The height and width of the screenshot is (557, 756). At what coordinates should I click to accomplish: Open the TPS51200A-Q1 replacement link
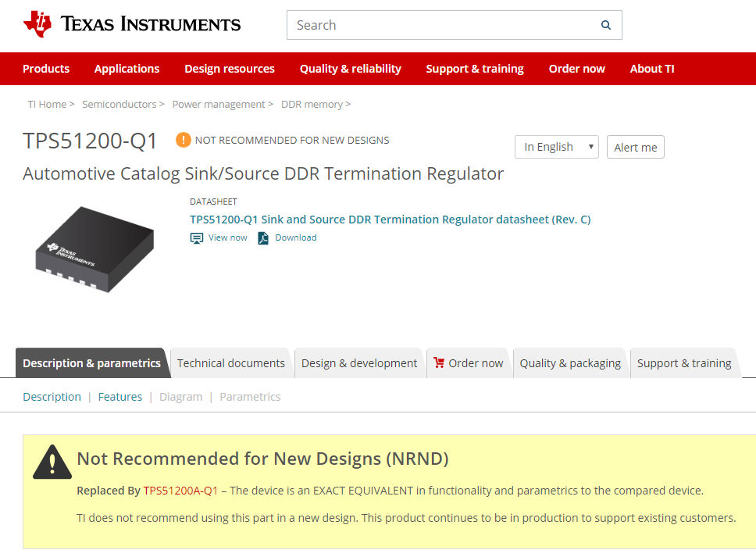[x=181, y=491]
